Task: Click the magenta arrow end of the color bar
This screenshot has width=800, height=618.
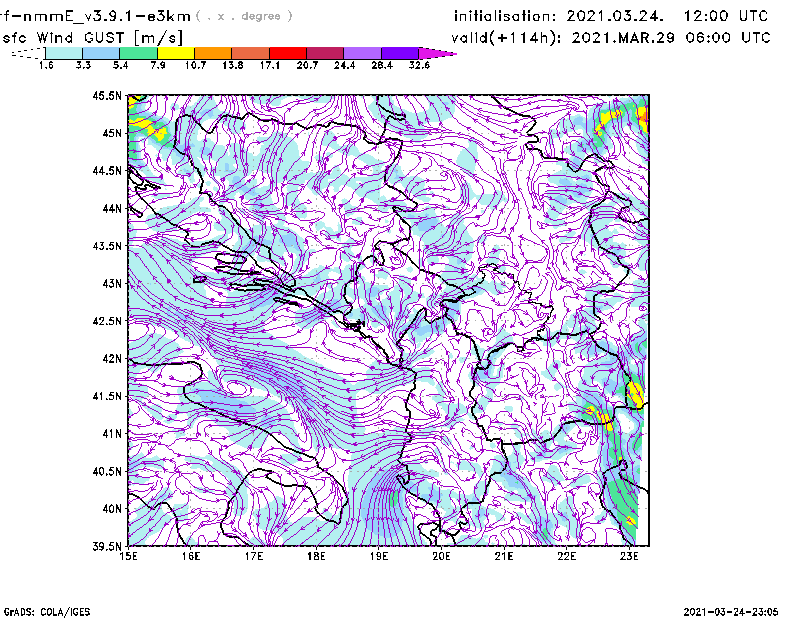Action: 437,53
